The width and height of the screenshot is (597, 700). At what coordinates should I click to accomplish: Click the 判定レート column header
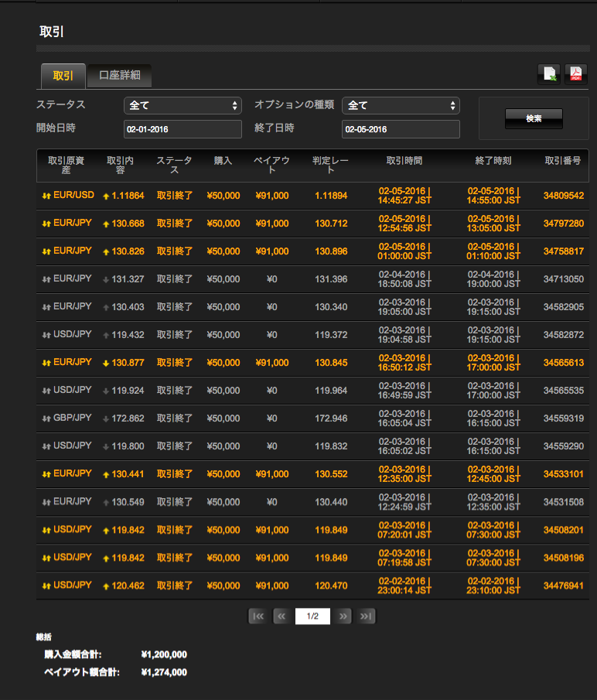coord(330,166)
